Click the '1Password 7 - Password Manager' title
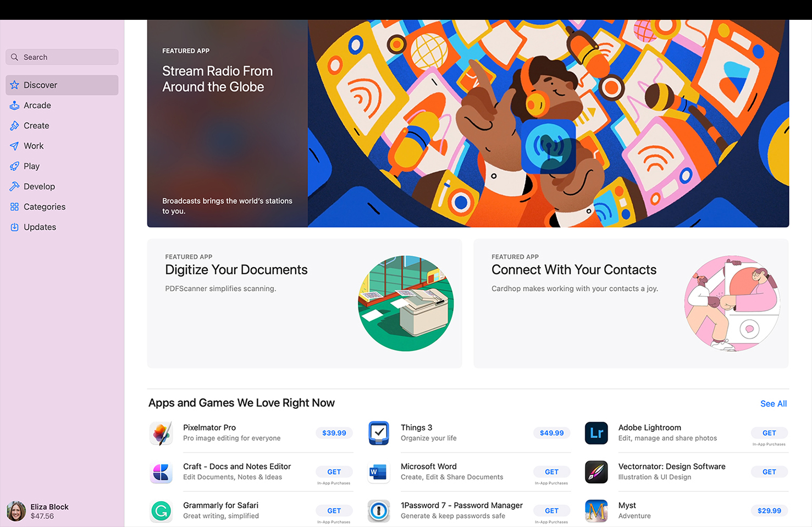 pos(462,506)
